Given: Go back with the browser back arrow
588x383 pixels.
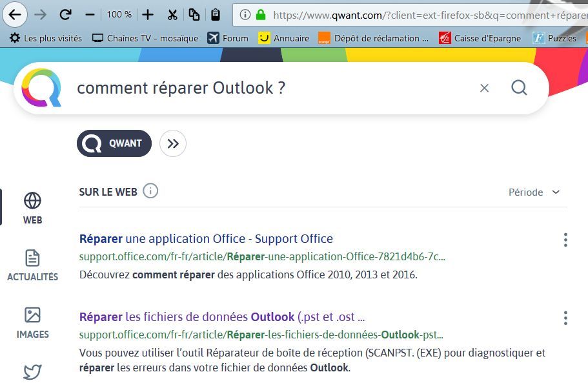Looking at the screenshot, I should [15, 15].
